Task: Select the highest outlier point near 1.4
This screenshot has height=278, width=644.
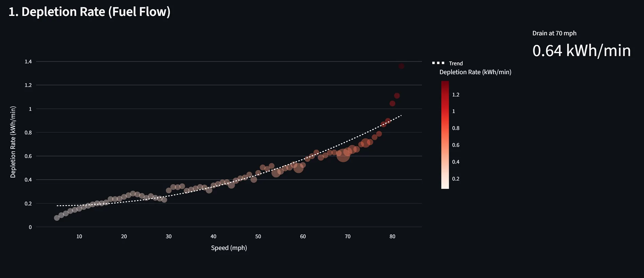Action: [401, 66]
